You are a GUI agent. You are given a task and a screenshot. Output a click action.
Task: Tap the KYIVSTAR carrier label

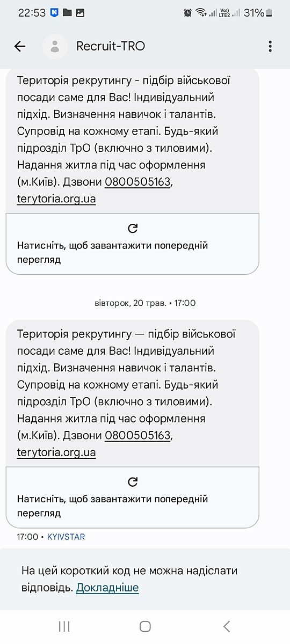[66, 537]
